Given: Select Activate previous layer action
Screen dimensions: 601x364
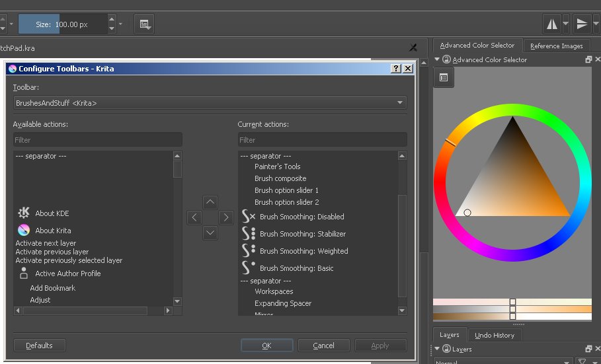Looking at the screenshot, I should click(52, 252).
